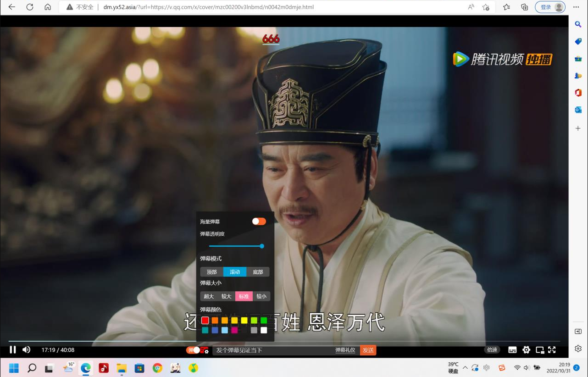The height and width of the screenshot is (377, 588).
Task: Toggle the 海量弹幕 switch
Action: pyautogui.click(x=259, y=222)
